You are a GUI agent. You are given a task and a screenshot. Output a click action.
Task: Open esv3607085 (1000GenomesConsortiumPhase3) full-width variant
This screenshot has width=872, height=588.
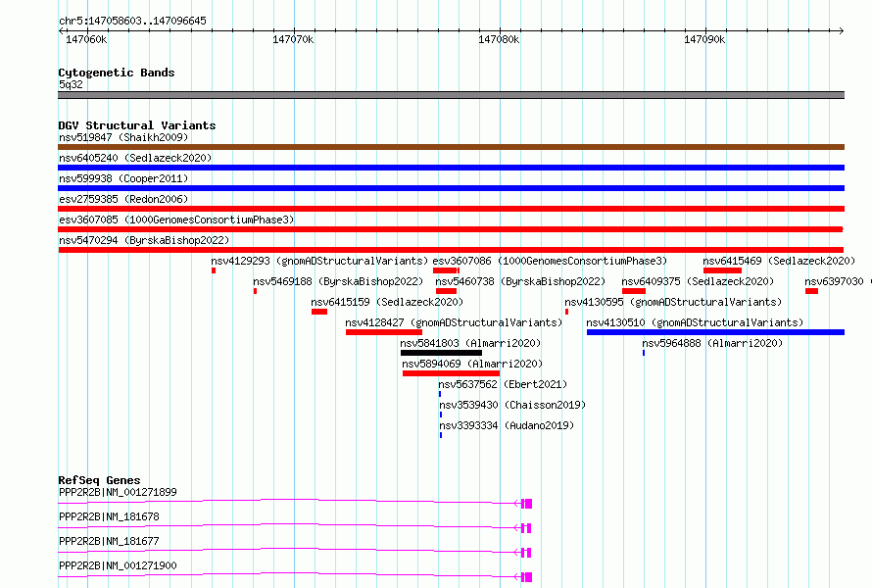click(176, 220)
